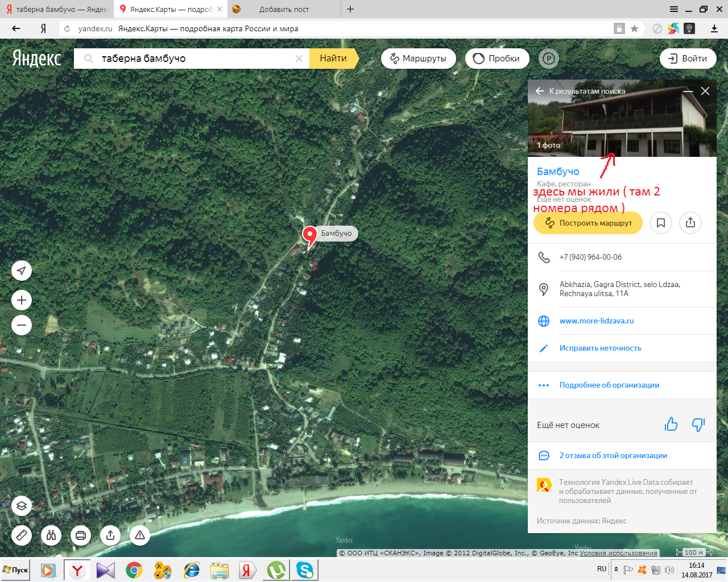The image size is (728, 582).
Task: Report a map problem via warning triangle
Action: pos(140,535)
